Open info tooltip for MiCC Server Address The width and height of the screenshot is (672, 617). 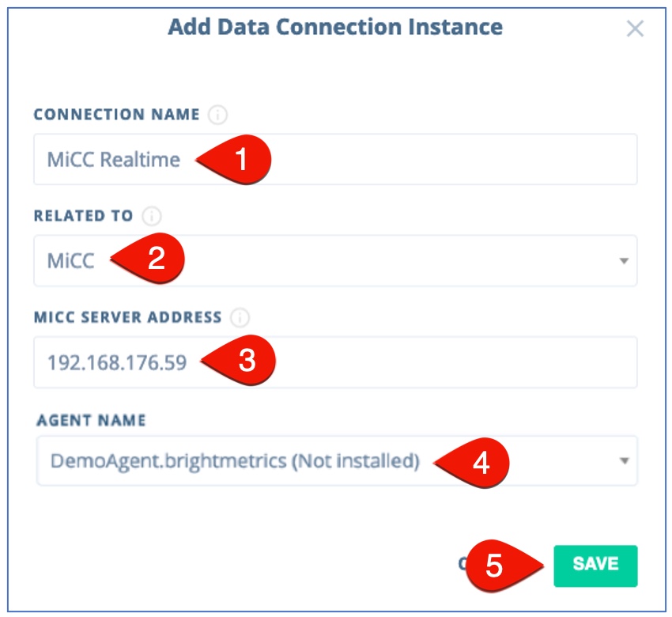240,318
